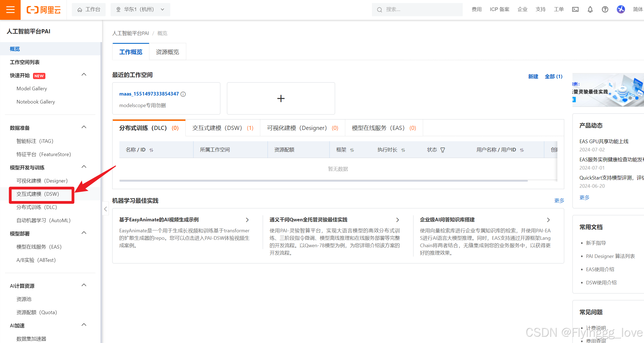Open the region selector 华东1（杭州）
Screen dimensions: 644x343
[x=140, y=10]
